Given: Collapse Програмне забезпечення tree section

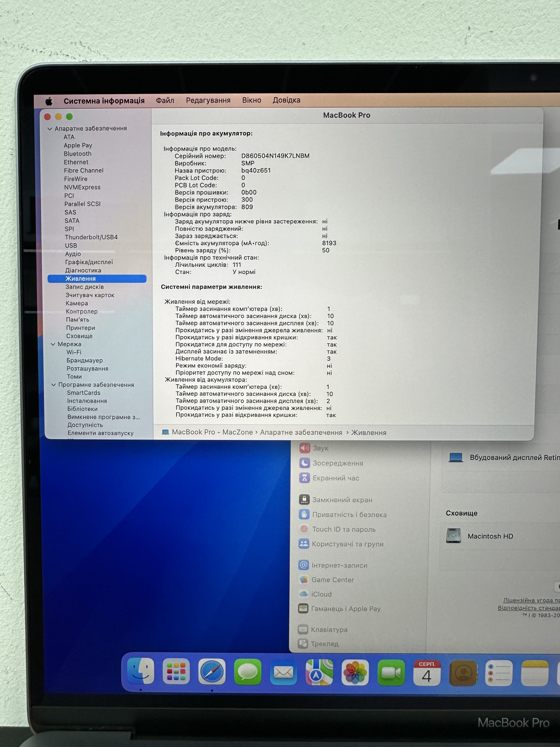Looking at the screenshot, I should tap(54, 385).
